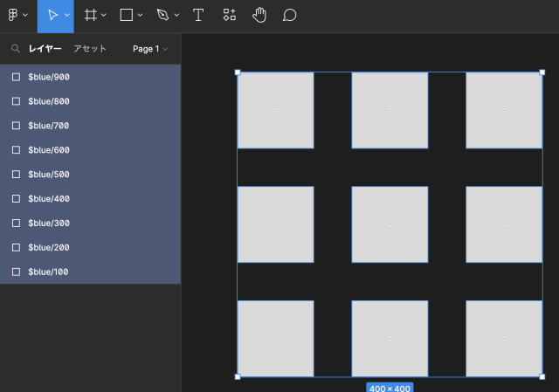Click the top-middle gray square on canvas
The image size is (559, 392).
coord(390,111)
